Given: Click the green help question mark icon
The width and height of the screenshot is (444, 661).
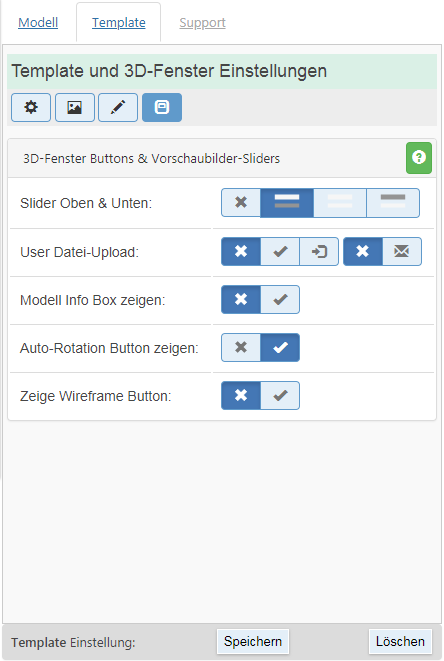Looking at the screenshot, I should (x=419, y=158).
